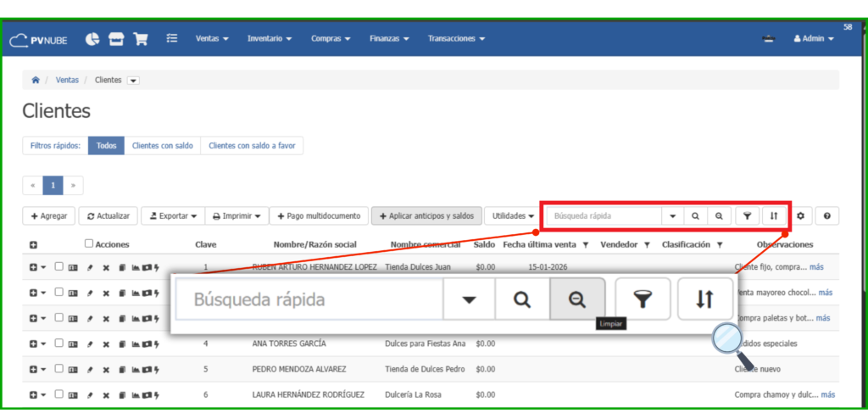868x419 pixels.
Task: Click Aplicar anticipos y saldos button
Action: pyautogui.click(x=426, y=216)
